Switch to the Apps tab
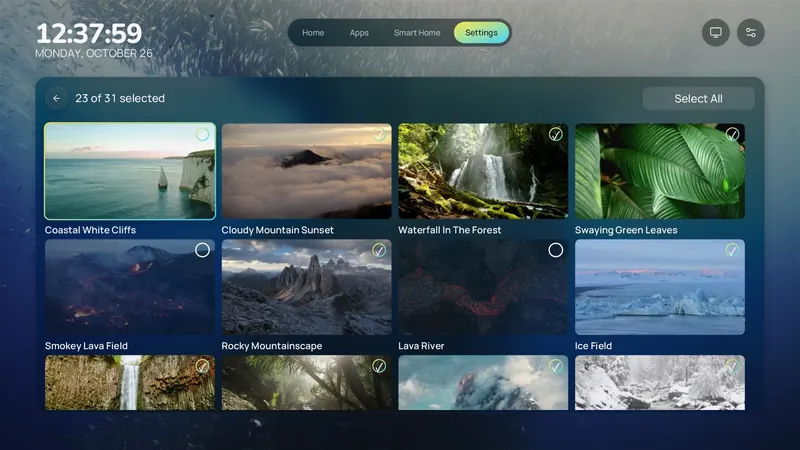The width and height of the screenshot is (800, 450). point(359,33)
